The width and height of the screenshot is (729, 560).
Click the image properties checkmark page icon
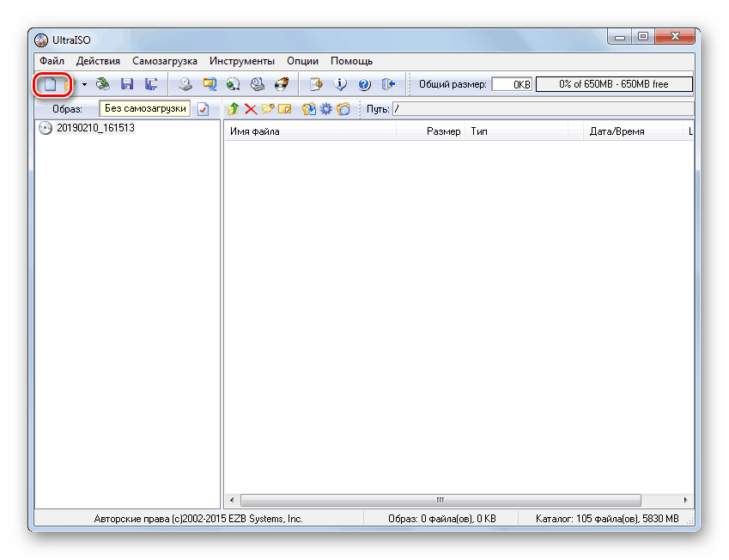204,109
